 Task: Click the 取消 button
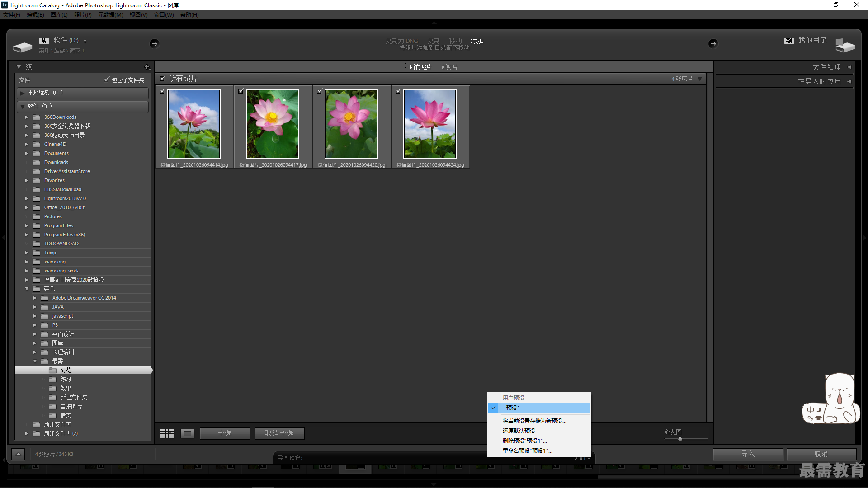pos(821,454)
